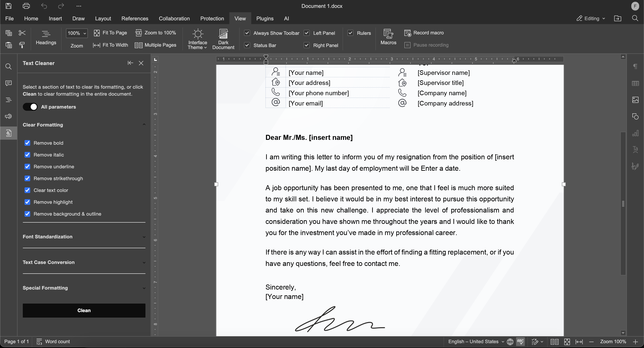Uncheck Remove bold option
The width and height of the screenshot is (644, 348).
click(28, 143)
